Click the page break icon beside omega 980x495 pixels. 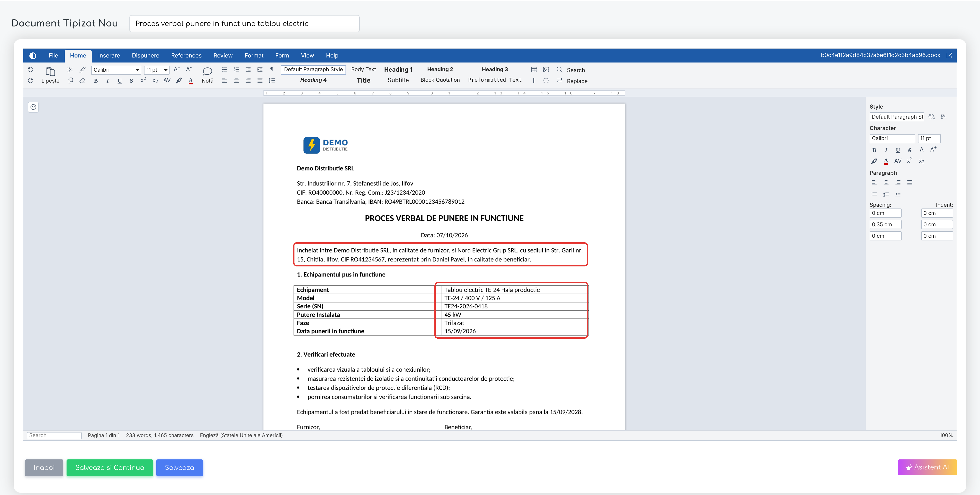click(534, 80)
